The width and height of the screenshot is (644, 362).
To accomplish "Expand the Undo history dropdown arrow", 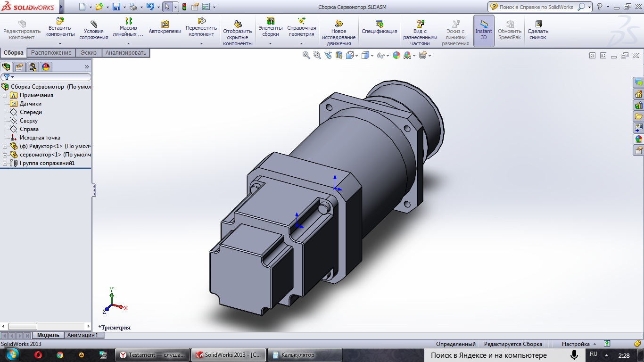I will point(158,7).
